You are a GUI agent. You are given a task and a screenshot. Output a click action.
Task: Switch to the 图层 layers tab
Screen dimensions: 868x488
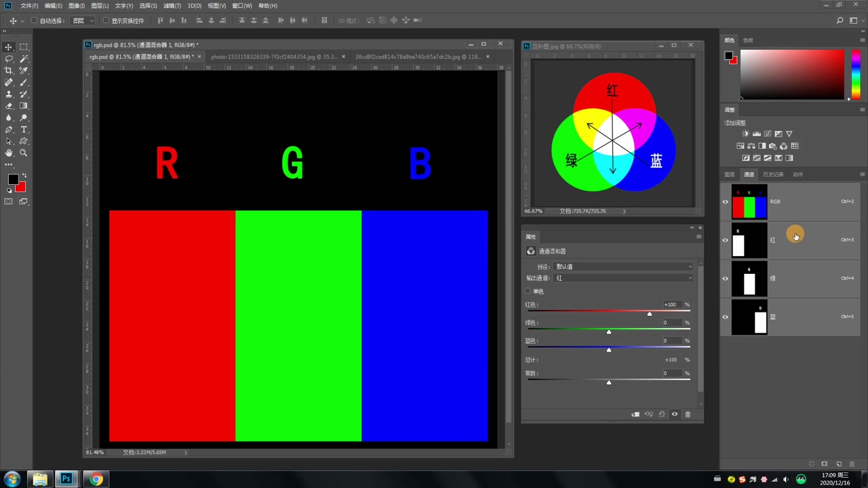pos(730,174)
